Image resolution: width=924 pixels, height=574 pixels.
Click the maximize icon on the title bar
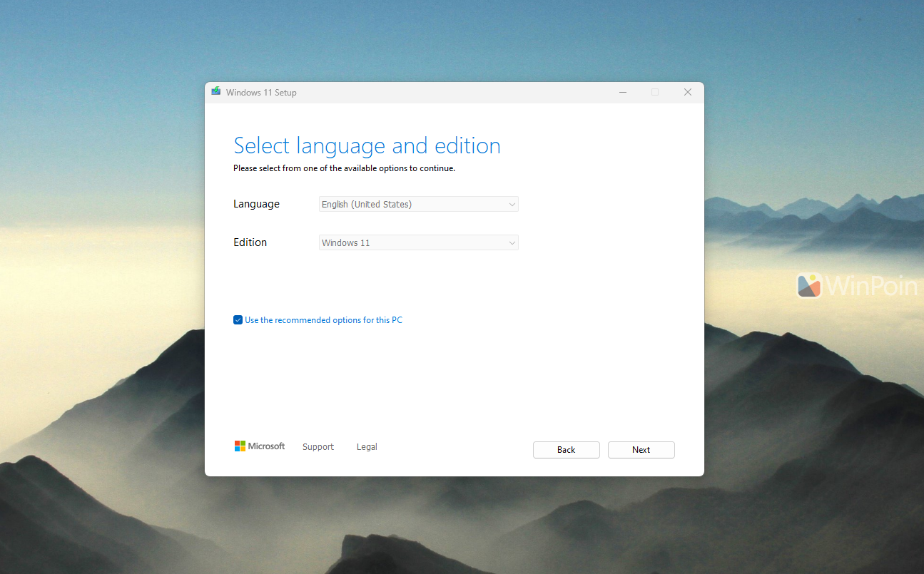click(655, 92)
